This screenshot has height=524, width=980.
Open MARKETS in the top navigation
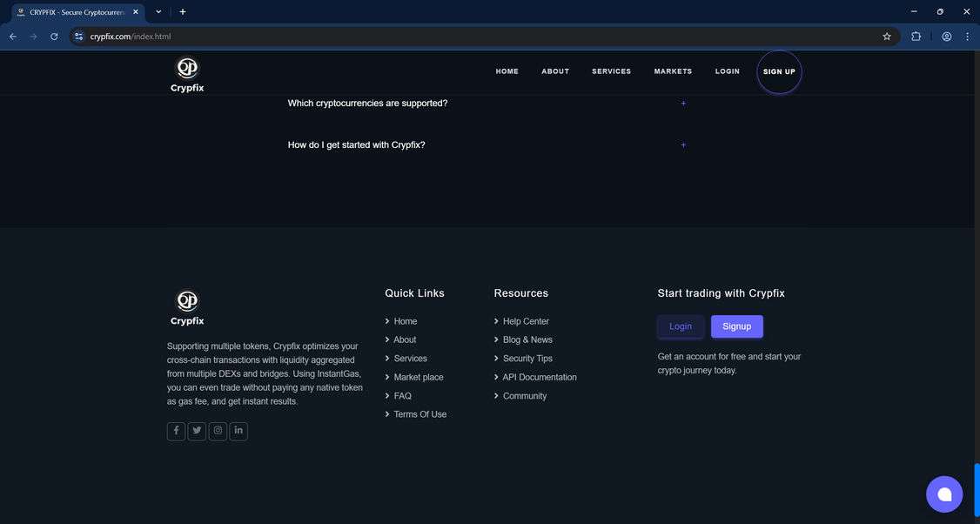pos(673,71)
